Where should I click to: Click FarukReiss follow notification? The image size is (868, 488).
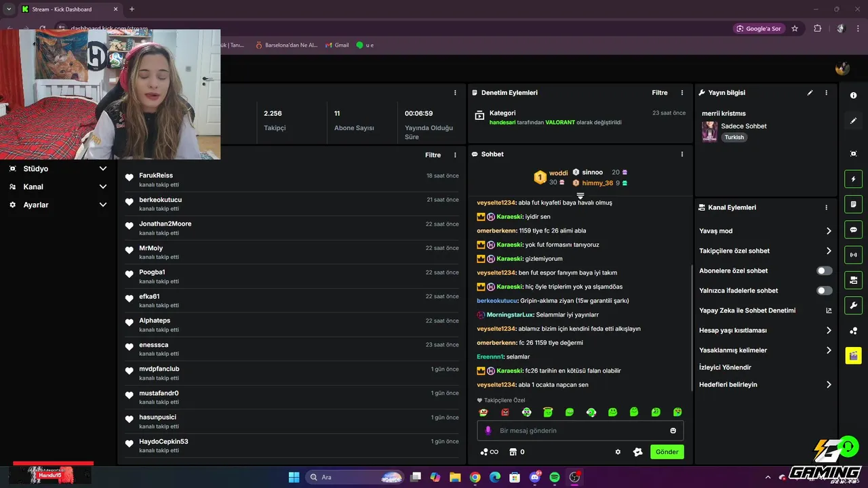click(292, 179)
